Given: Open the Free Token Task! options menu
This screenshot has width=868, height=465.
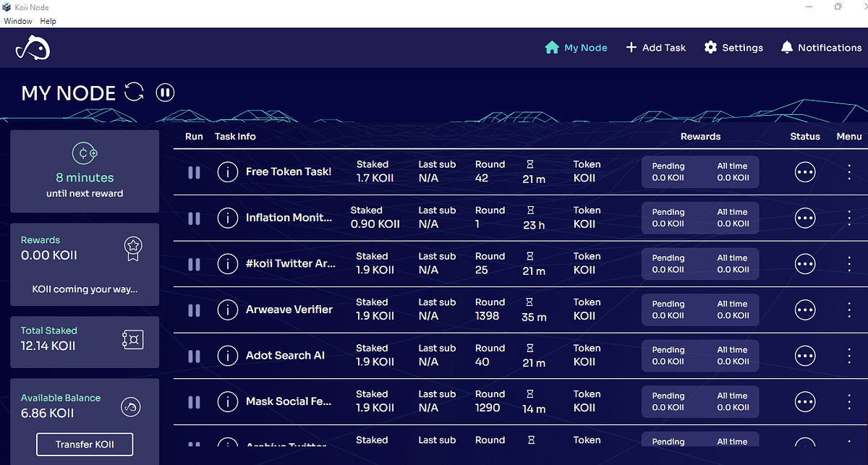Looking at the screenshot, I should coord(849,172).
